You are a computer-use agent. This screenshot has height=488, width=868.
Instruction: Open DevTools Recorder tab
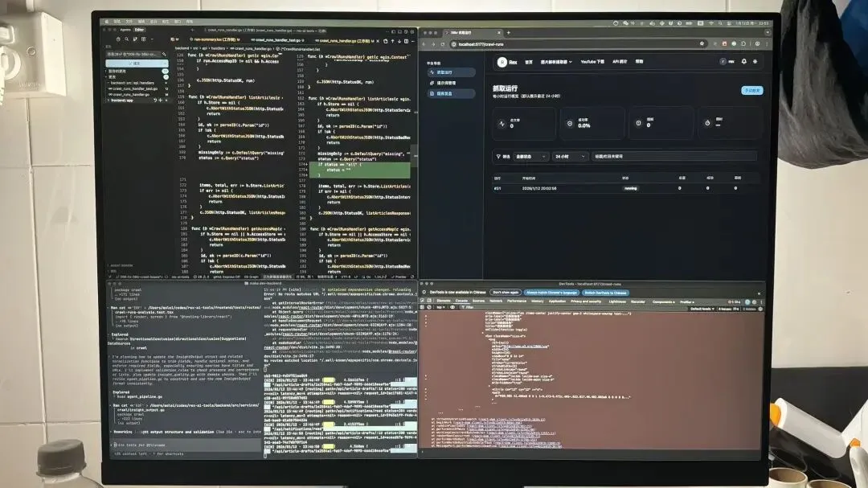637,301
